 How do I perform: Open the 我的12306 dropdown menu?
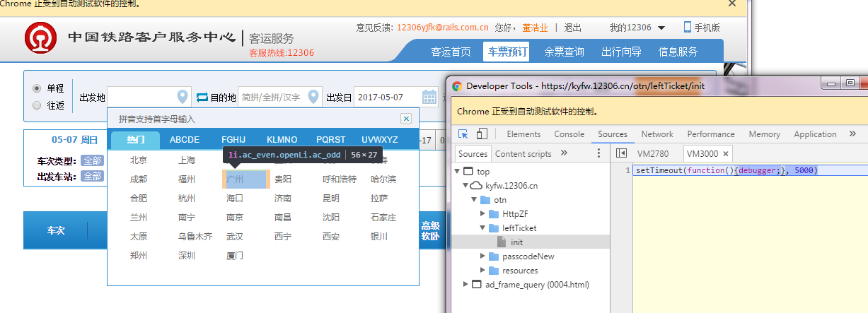click(637, 28)
